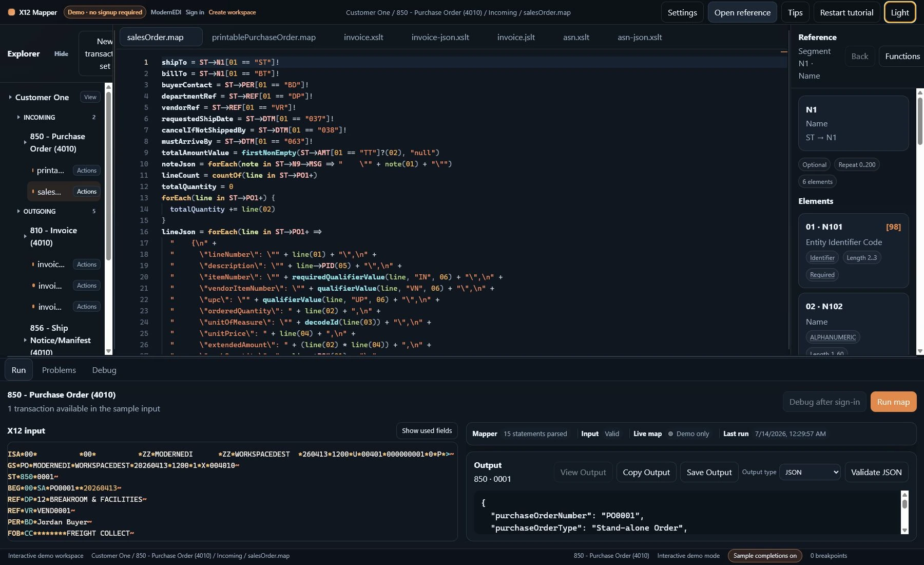Hide the Explorer panel

(61, 53)
